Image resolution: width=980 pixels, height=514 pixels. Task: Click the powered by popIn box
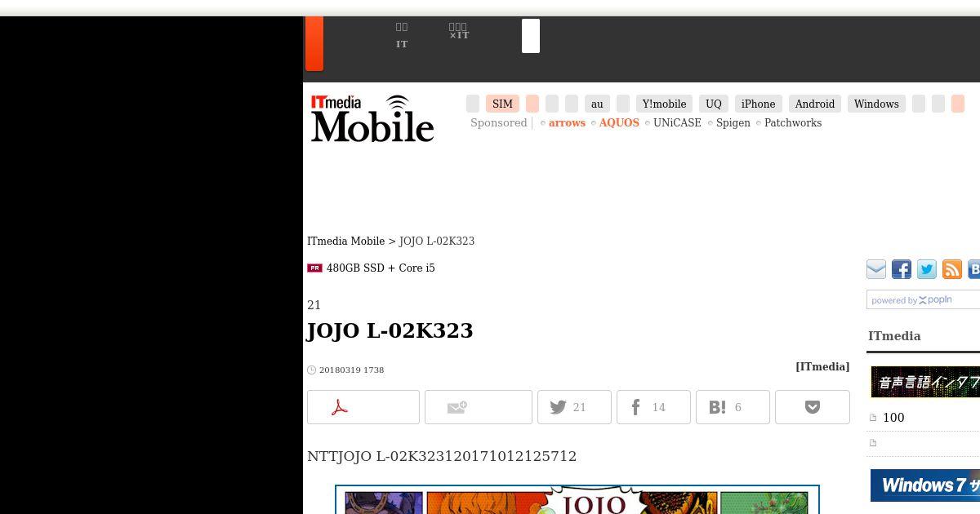click(923, 299)
